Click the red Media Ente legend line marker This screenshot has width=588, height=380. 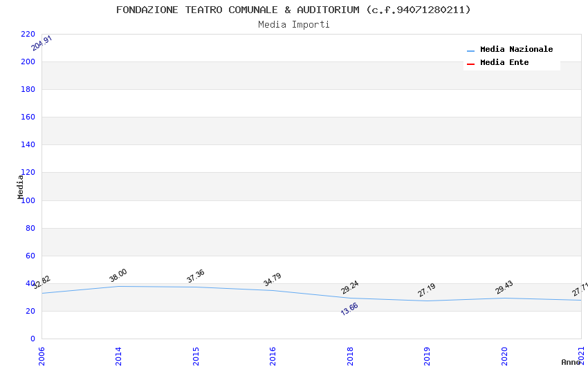click(470, 64)
